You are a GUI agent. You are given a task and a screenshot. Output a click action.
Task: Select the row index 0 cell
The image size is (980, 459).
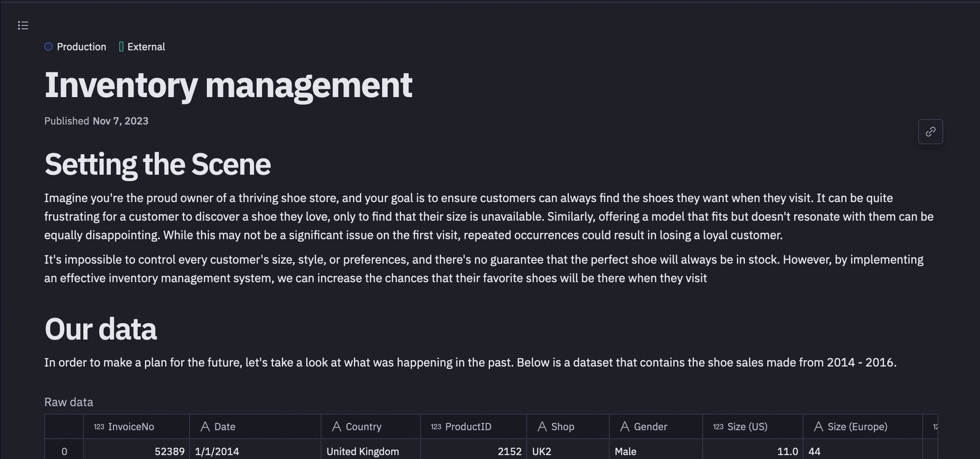pyautogui.click(x=64, y=451)
